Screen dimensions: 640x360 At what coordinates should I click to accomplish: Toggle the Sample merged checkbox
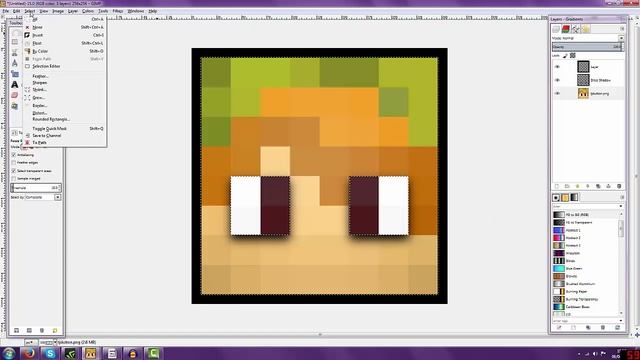click(x=14, y=179)
